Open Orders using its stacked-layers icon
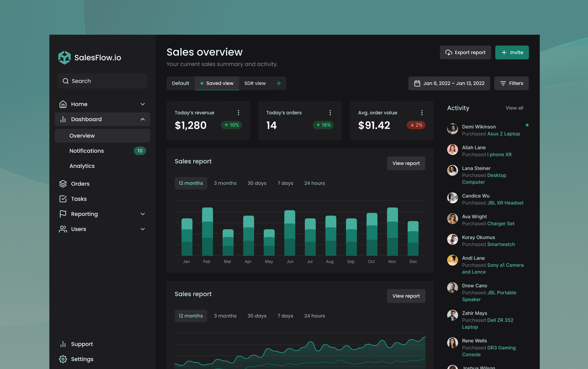 (x=63, y=184)
